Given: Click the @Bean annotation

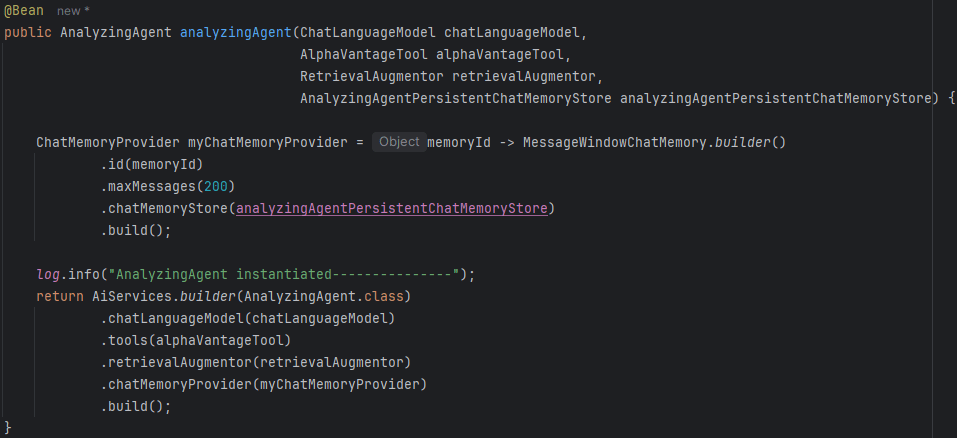Looking at the screenshot, I should click(24, 10).
